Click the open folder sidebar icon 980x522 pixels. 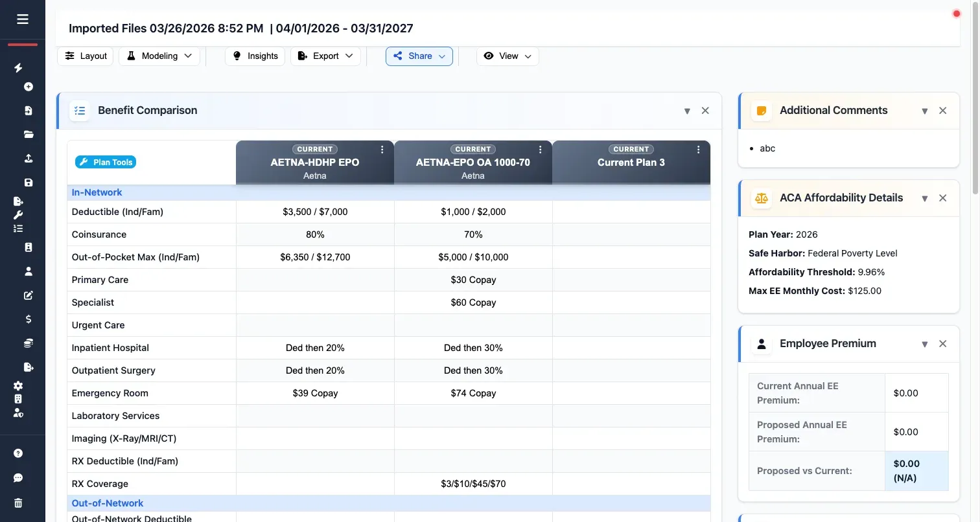[x=29, y=135]
